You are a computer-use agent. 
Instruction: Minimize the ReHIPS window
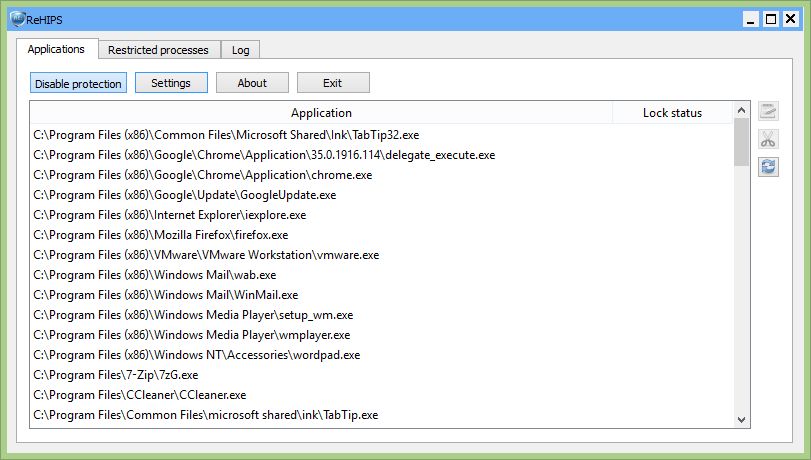point(751,20)
